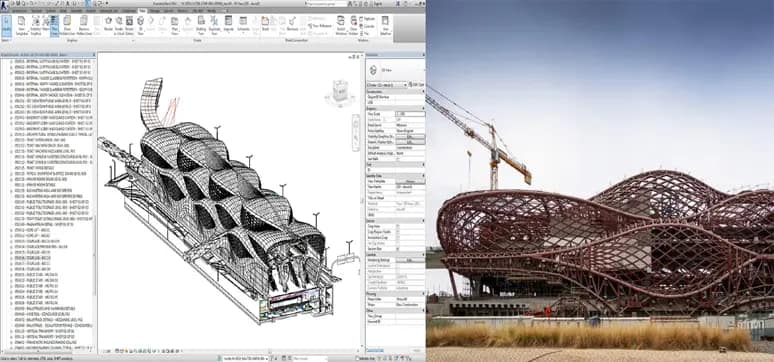Open the Schedules ribbon dropdown

(243, 26)
